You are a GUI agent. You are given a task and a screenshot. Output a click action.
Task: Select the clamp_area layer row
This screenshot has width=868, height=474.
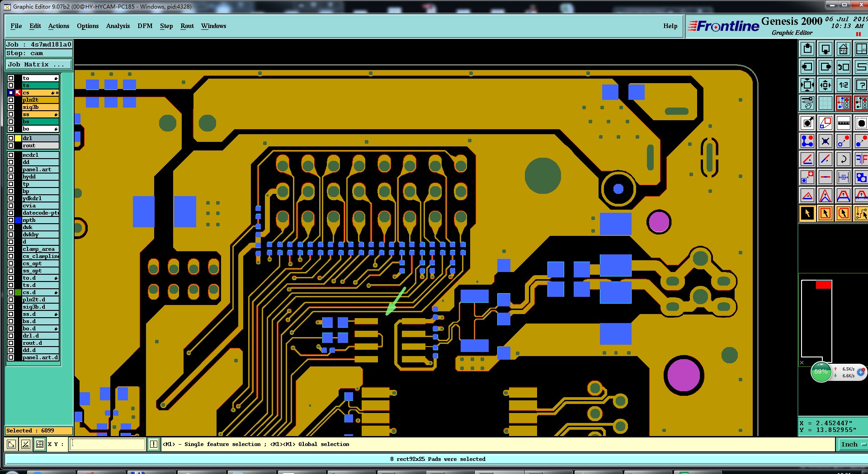pos(41,249)
